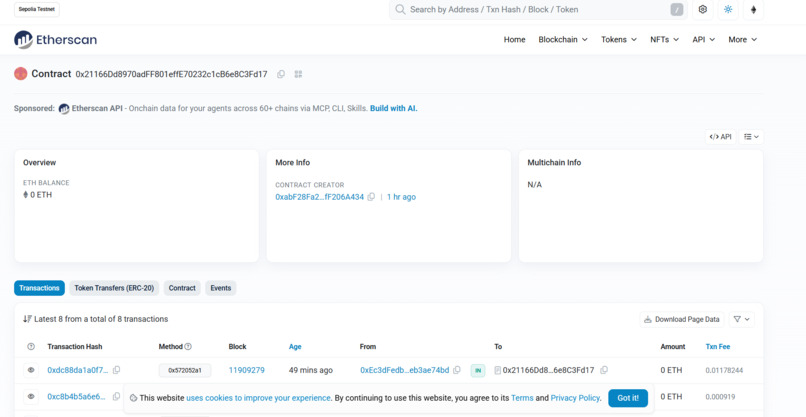Copy the contract creator address

(x=371, y=197)
